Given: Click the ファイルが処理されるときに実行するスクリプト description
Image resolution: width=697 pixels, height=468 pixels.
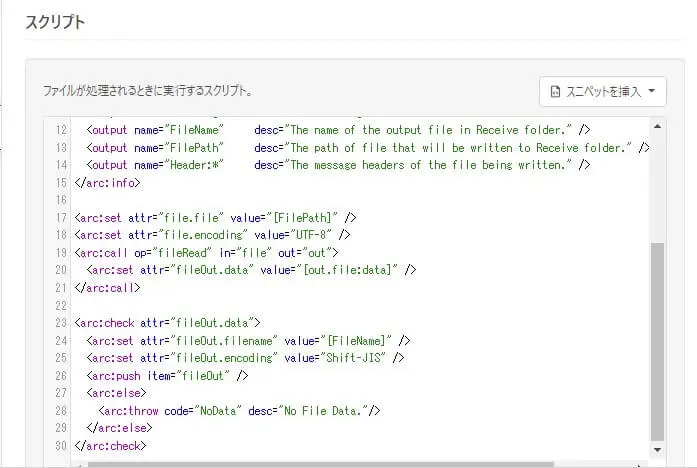Looking at the screenshot, I should click(x=148, y=91).
